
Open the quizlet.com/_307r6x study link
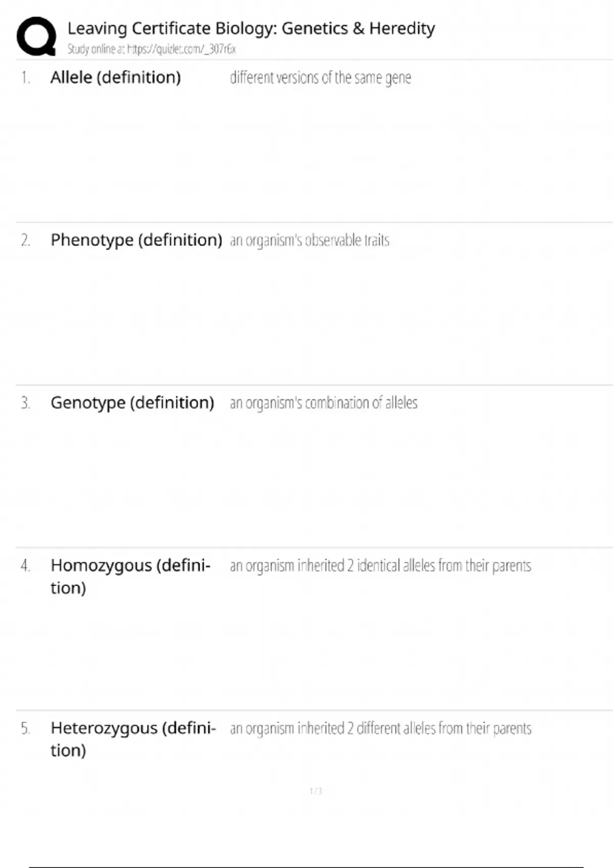point(181,49)
